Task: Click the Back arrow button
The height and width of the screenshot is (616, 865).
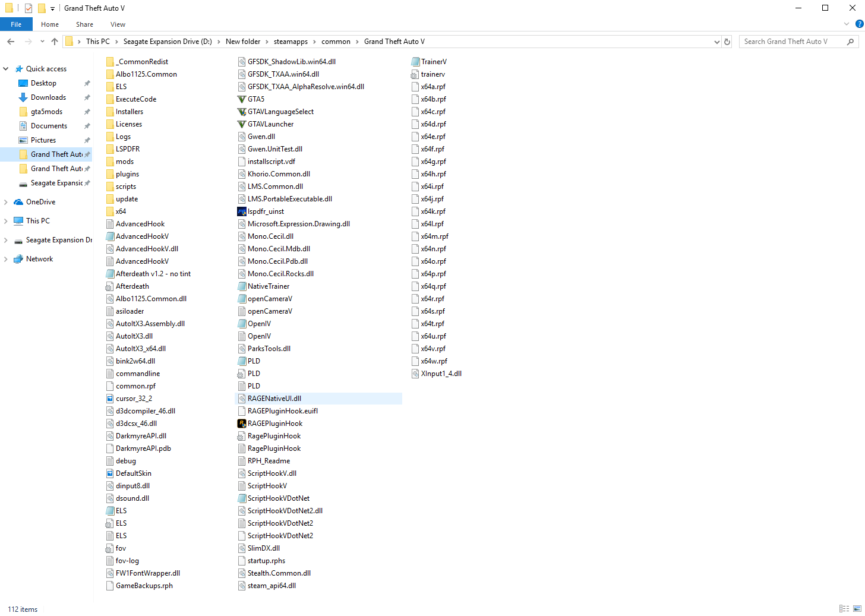Action: click(11, 42)
